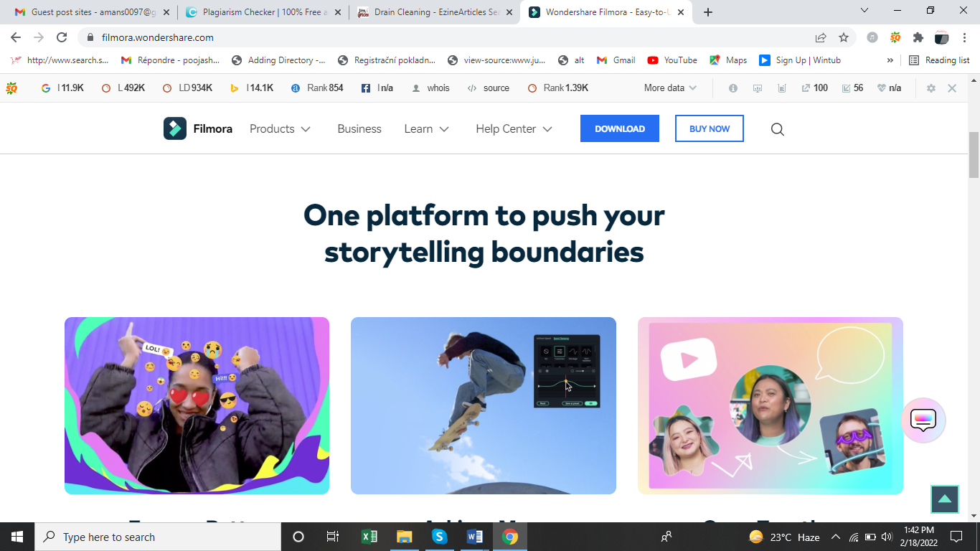This screenshot has width=980, height=551.
Task: Go back to the previous page
Action: [x=16, y=37]
